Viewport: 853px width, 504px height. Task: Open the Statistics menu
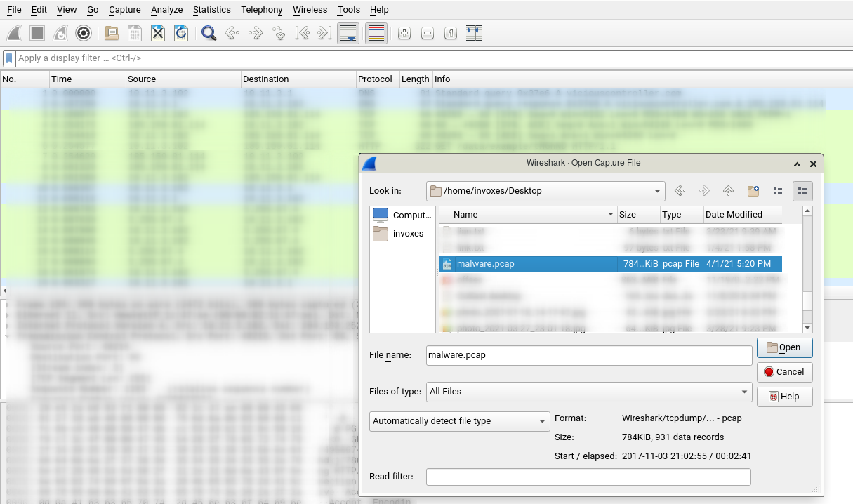(x=211, y=10)
